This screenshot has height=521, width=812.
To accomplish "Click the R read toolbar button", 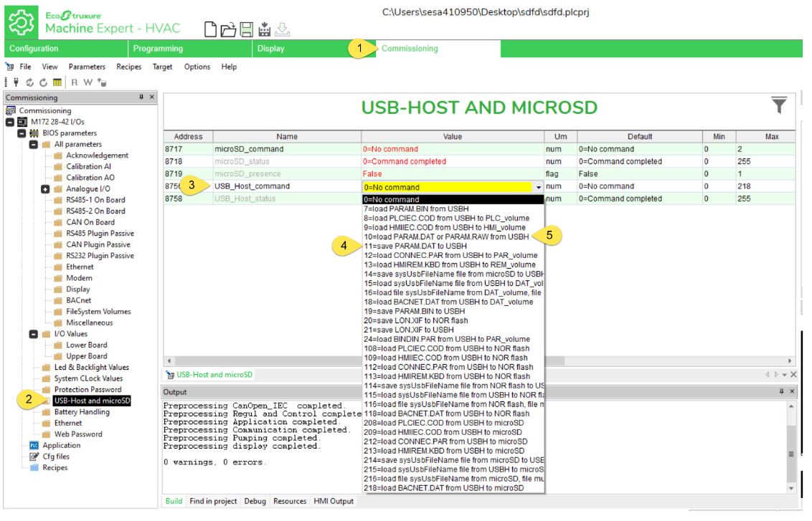I will 75,82.
